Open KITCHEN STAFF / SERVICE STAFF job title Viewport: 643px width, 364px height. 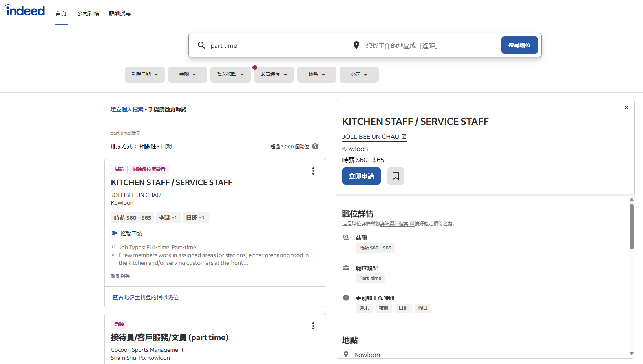point(172,182)
